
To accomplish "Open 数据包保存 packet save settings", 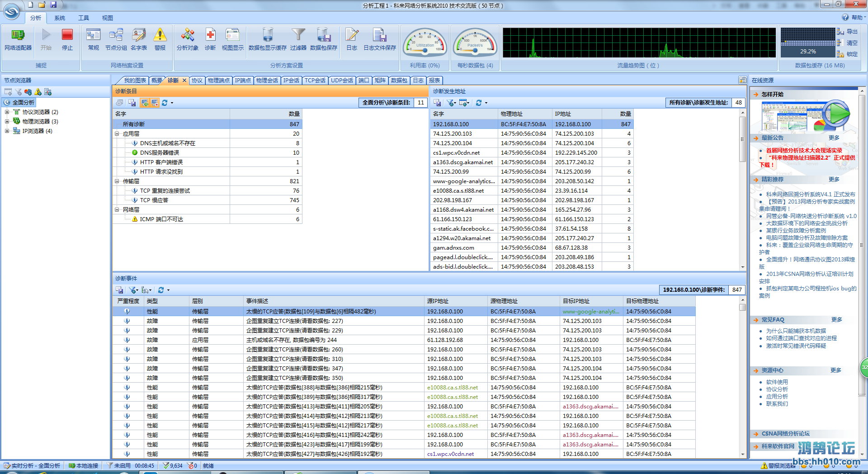I will [x=324, y=39].
